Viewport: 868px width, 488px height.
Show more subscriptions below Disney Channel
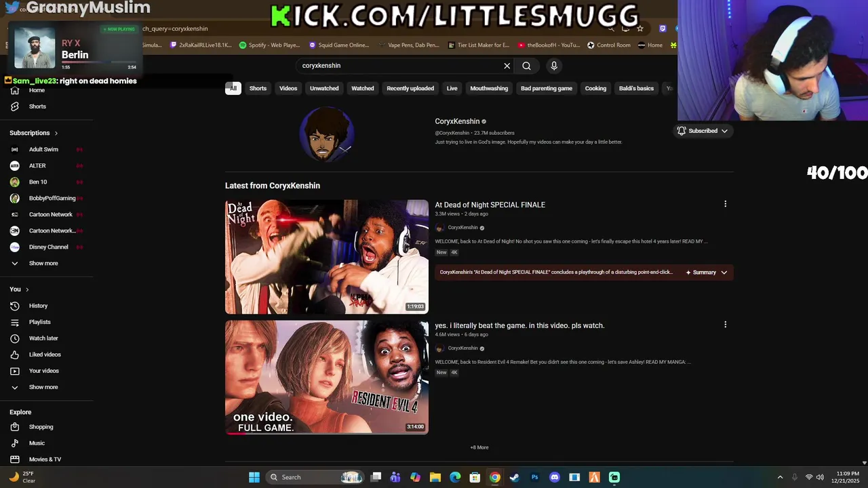point(43,263)
